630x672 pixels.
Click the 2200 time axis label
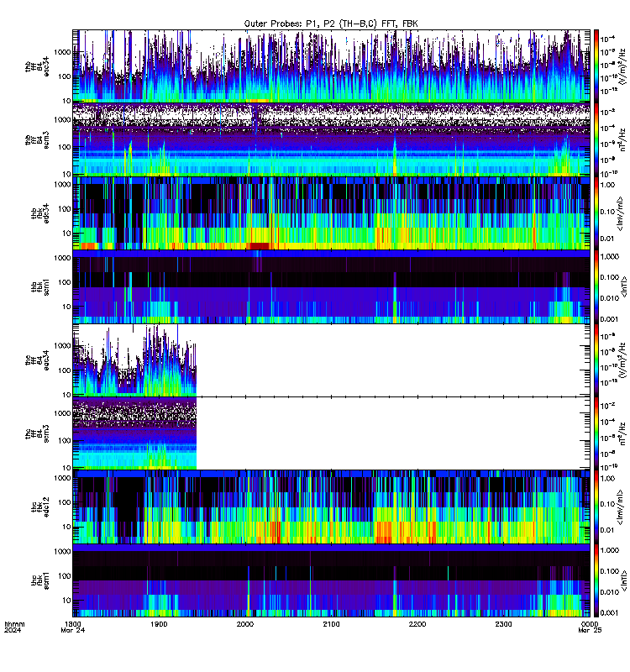click(417, 624)
